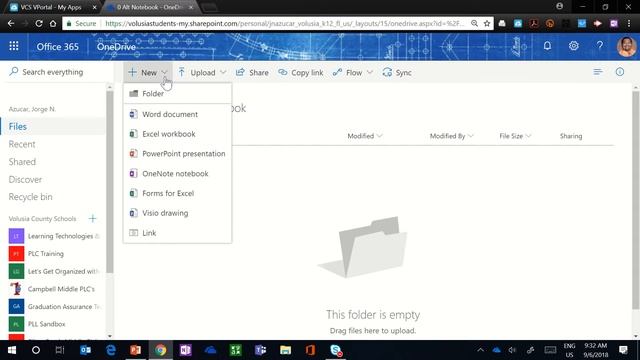
Task: Open Skype from the taskbar
Action: click(336, 350)
